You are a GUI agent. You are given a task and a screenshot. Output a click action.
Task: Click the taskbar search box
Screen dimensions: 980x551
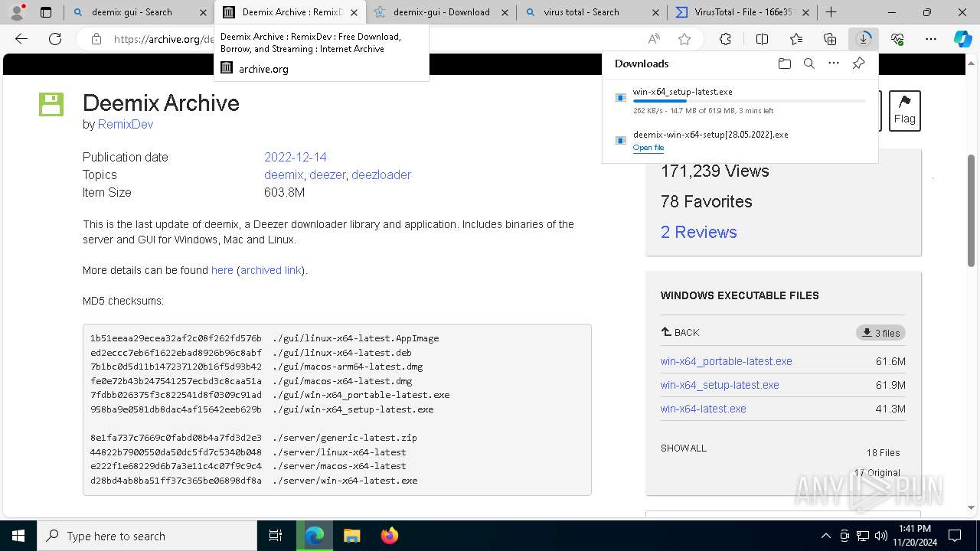[147, 536]
